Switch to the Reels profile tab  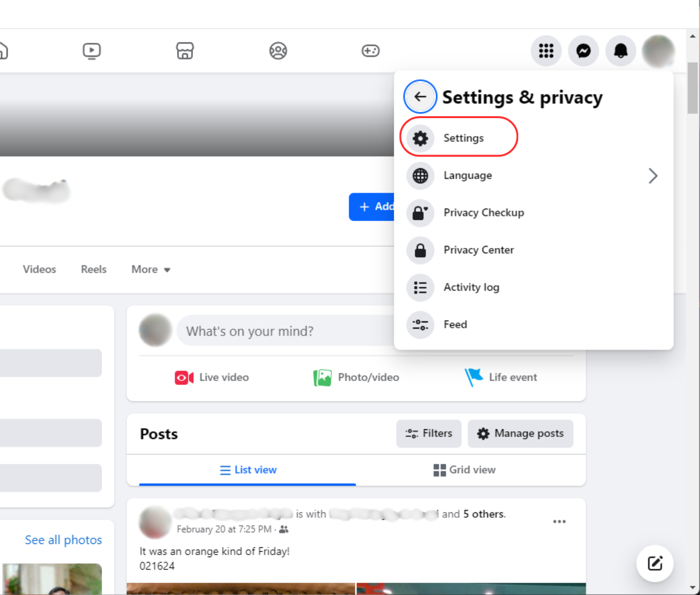click(94, 269)
